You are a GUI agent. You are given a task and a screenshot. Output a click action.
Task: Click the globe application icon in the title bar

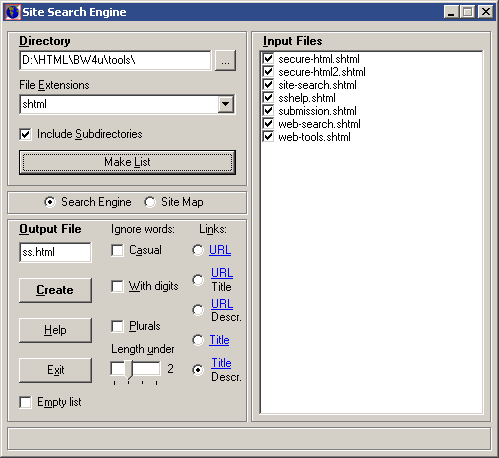click(x=13, y=12)
